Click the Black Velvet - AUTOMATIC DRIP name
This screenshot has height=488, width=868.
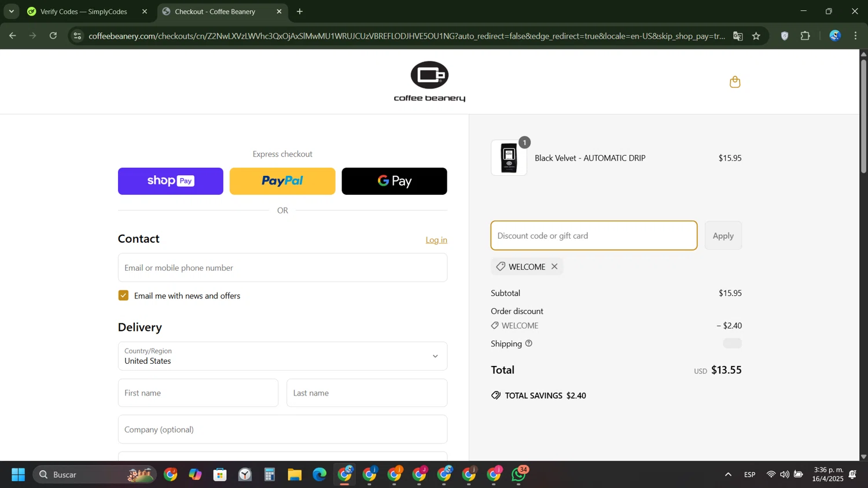(x=590, y=158)
